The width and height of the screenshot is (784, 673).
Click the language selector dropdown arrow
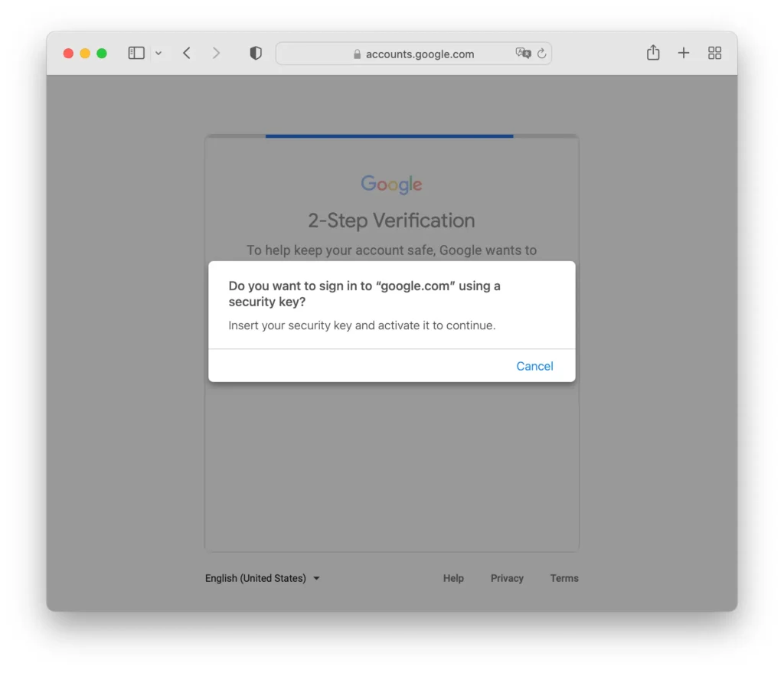click(316, 579)
